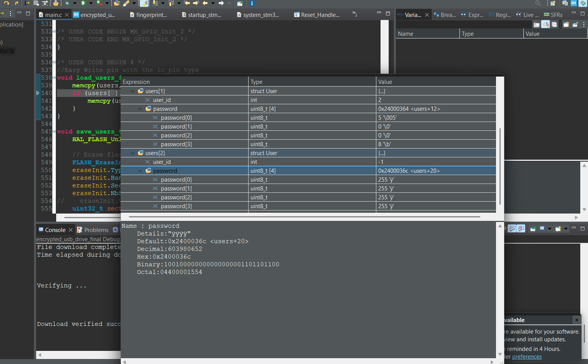
Task: Click the search magnifier icon
Action: 538,3
